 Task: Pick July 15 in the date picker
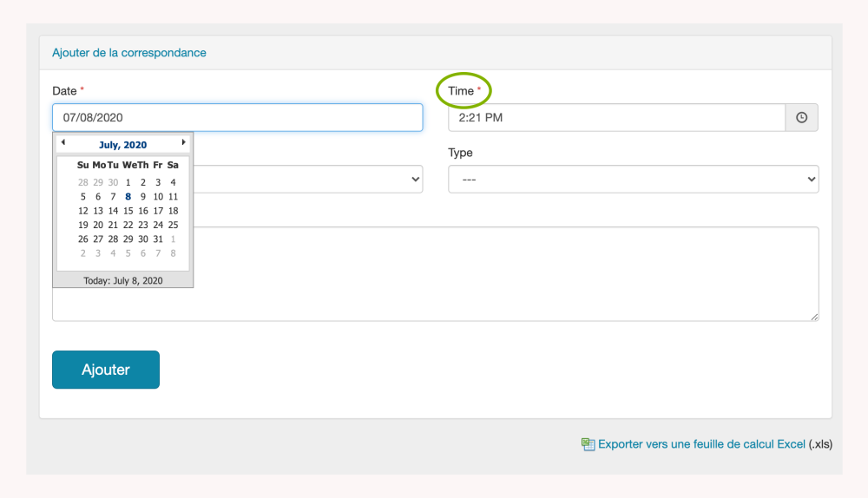[128, 211]
